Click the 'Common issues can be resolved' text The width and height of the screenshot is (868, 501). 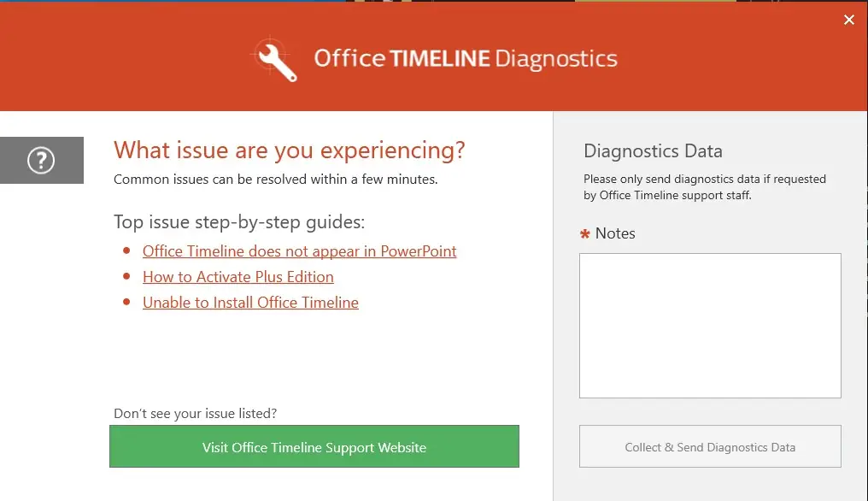point(275,180)
